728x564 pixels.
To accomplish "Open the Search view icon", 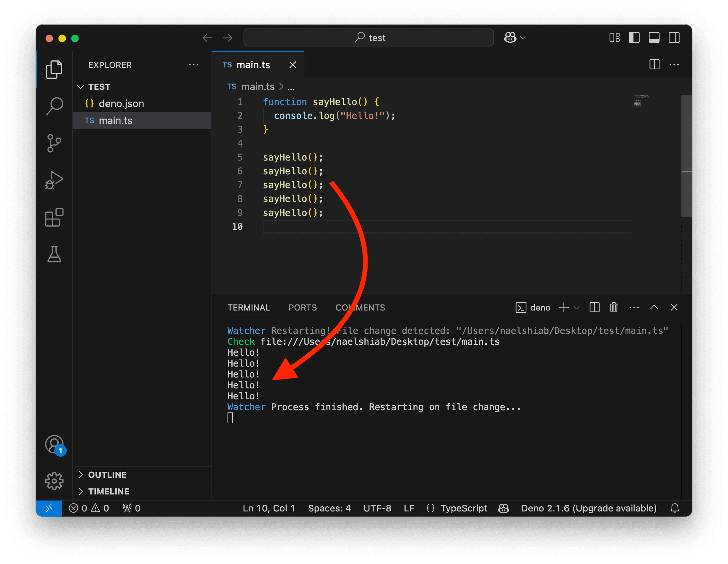I will click(x=54, y=106).
